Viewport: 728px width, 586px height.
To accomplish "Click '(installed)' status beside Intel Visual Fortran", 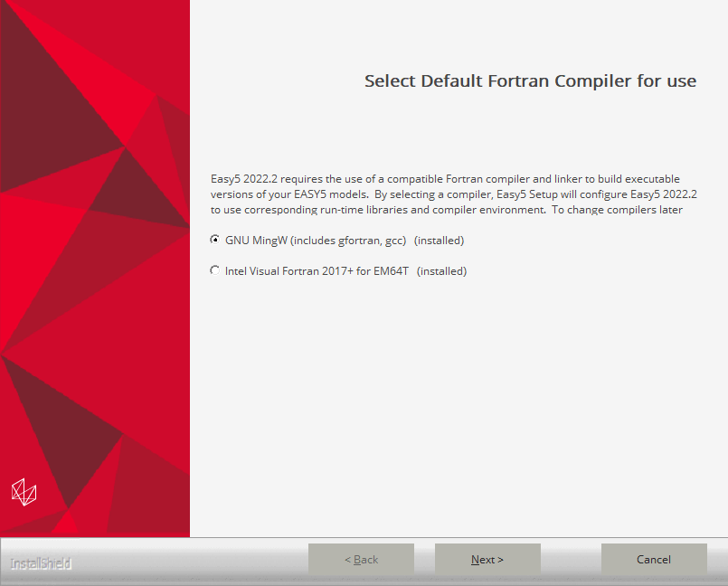I will point(441,270).
